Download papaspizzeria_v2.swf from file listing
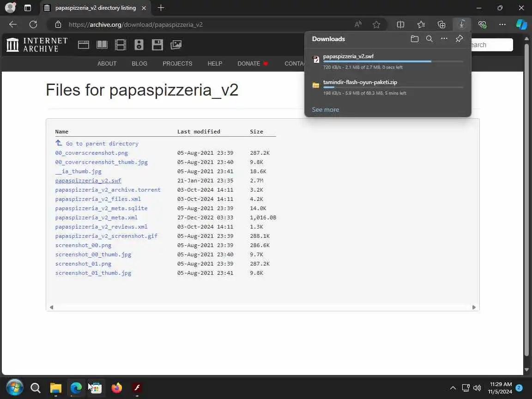The height and width of the screenshot is (399, 532). pos(88,181)
